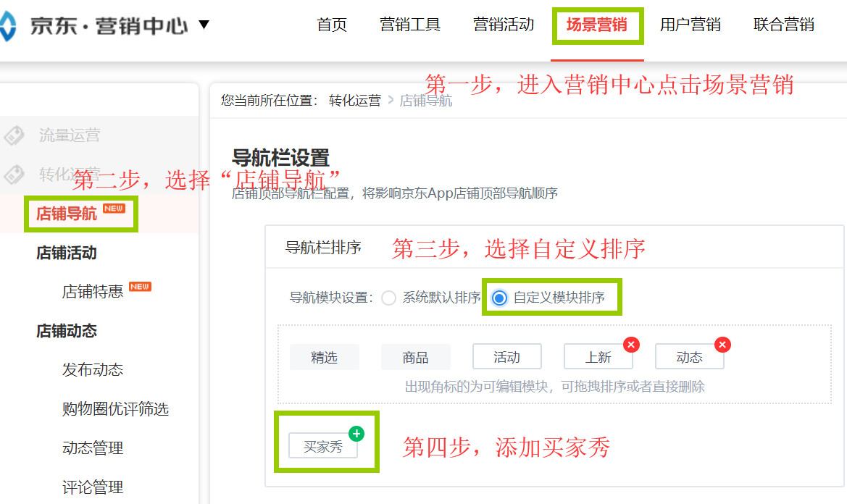Screen dimensions: 847x504
Task: Open 店铺特惠 sidebar item
Action: pyautogui.click(x=92, y=291)
